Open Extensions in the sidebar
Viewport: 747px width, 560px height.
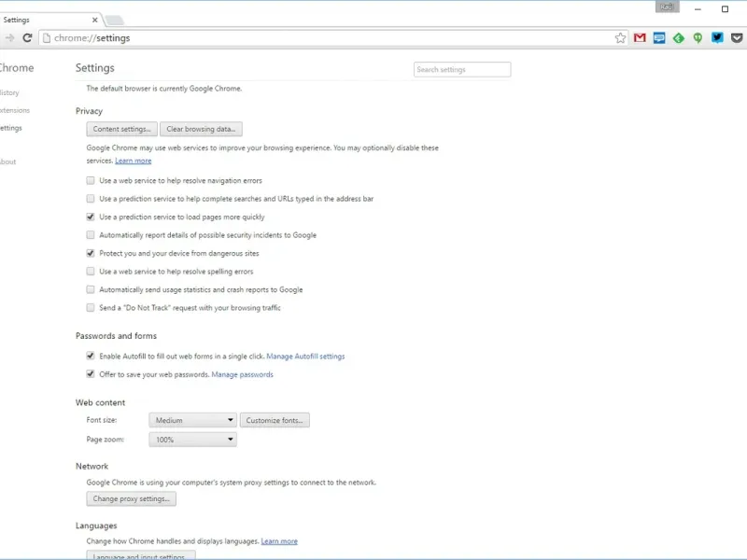click(14, 110)
